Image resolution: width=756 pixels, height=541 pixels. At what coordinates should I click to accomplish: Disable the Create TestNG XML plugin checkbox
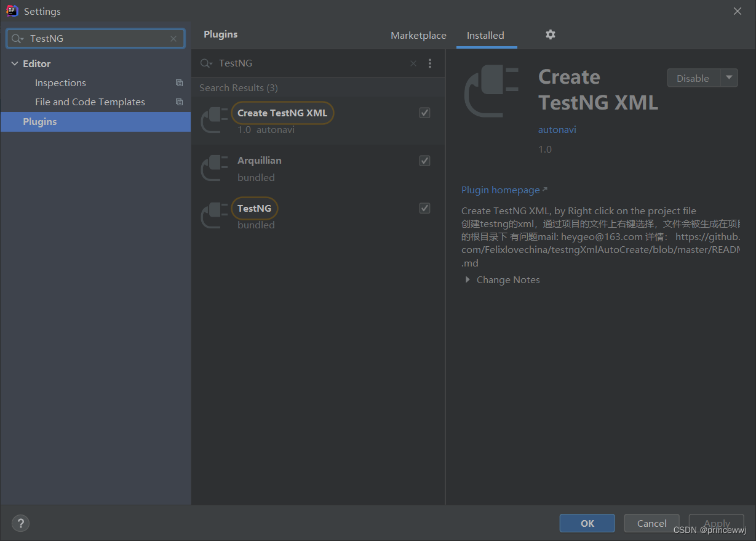point(424,113)
